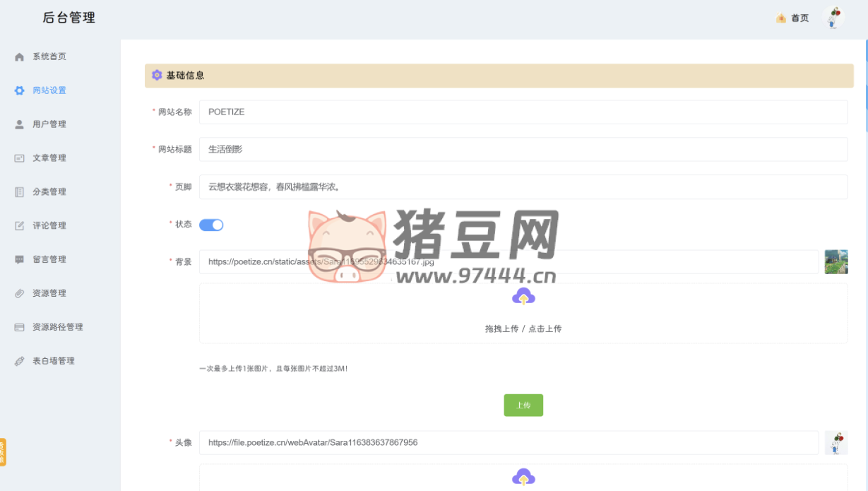The height and width of the screenshot is (491, 868).
Task: Toggle the 状态 switch
Action: coord(211,225)
